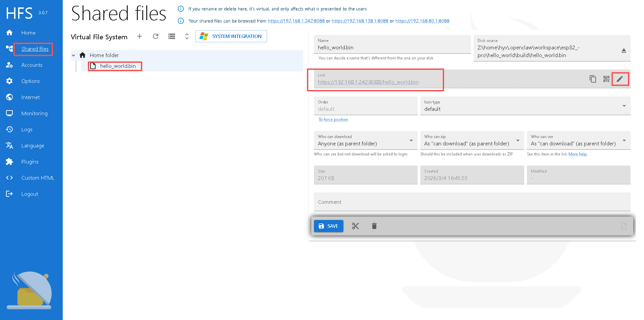644x320 pixels.
Task: Click the eject icon beside Disk source
Action: [x=624, y=50]
